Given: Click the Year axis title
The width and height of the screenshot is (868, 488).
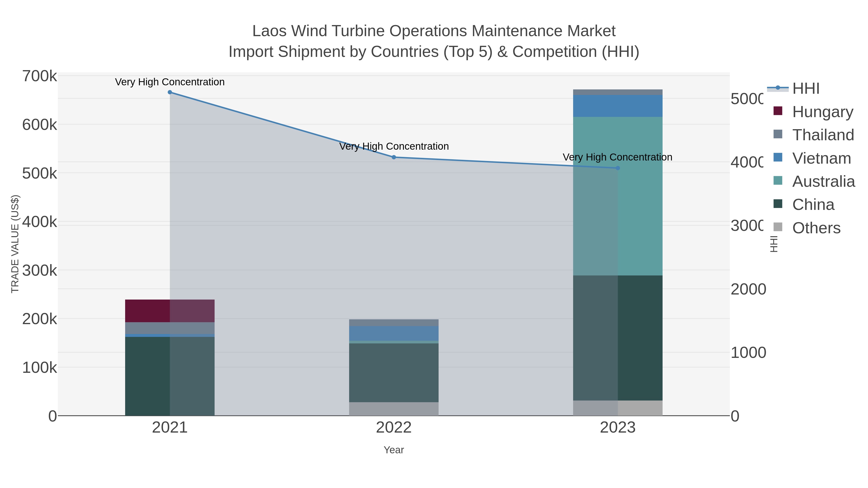Looking at the screenshot, I should pos(393,450).
